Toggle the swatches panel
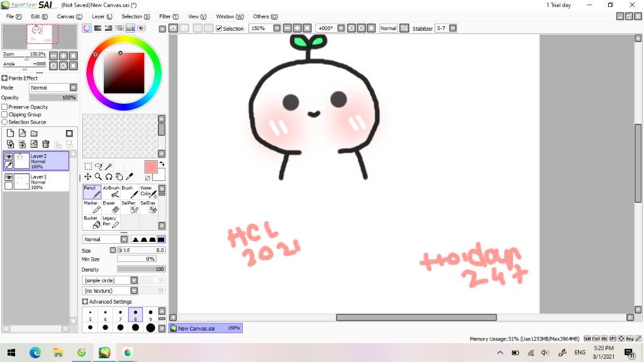This screenshot has height=362, width=644. [x=130, y=28]
